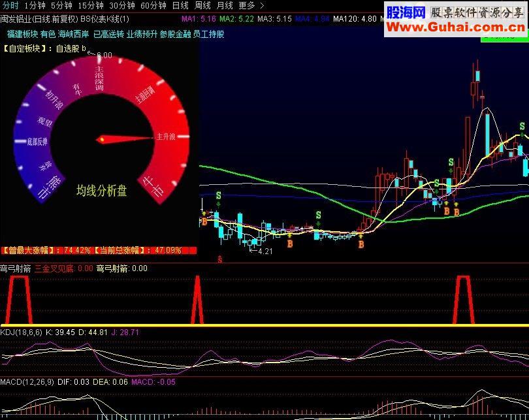Image resolution: width=529 pixels, height=420 pixels.
Task: Open the 福建板块 sector tag
Action: (23, 34)
